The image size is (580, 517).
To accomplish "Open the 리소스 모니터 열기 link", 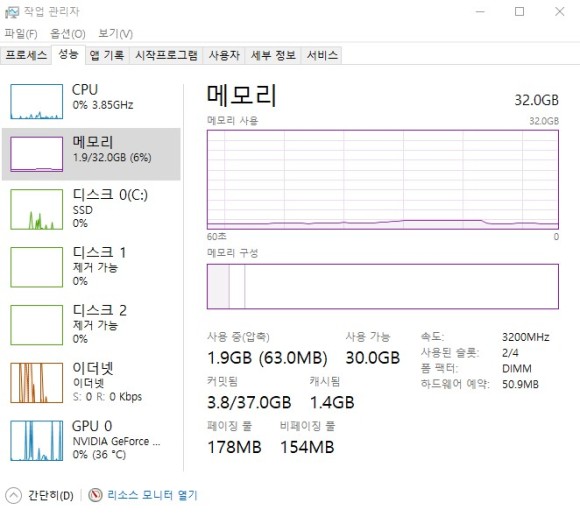I will (x=152, y=495).
